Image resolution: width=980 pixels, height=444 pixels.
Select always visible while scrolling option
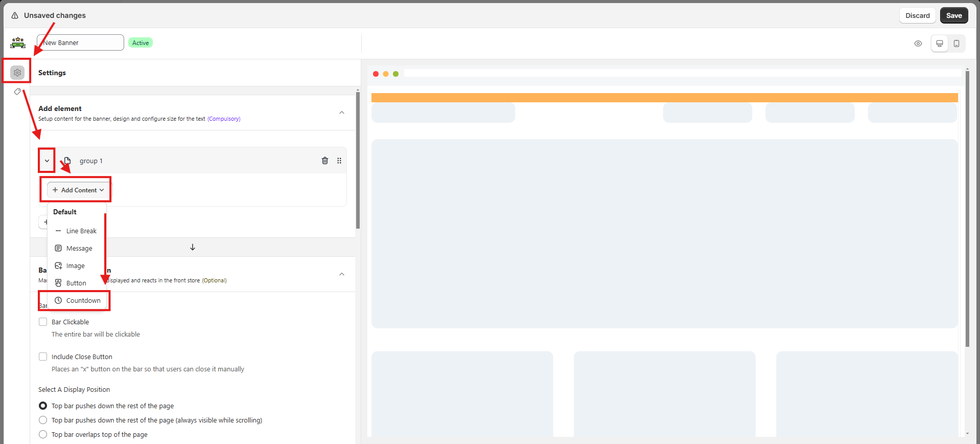tap(43, 420)
